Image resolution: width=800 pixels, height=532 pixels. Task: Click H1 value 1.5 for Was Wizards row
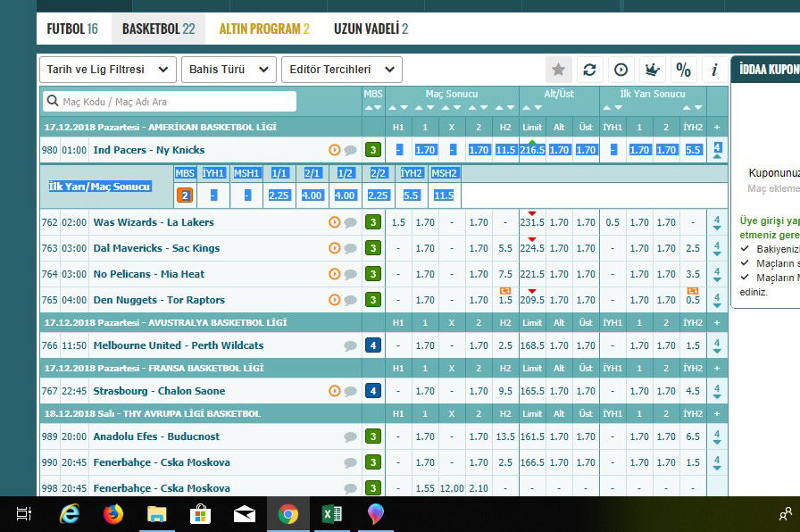coord(398,222)
